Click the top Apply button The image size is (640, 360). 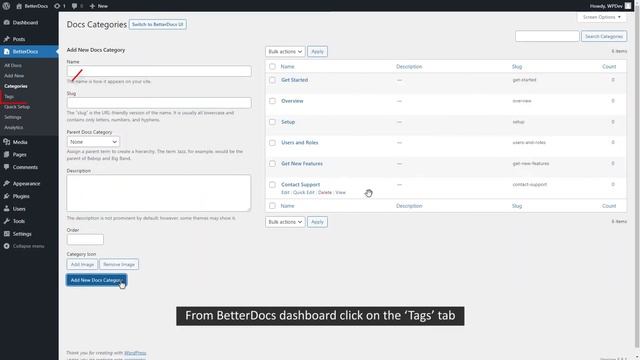point(317,51)
